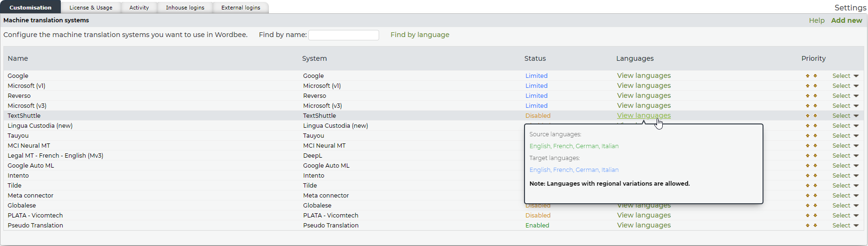Expand the Select menu for Microsoft (v3)
Screen dimensions: 868x246
pos(845,106)
